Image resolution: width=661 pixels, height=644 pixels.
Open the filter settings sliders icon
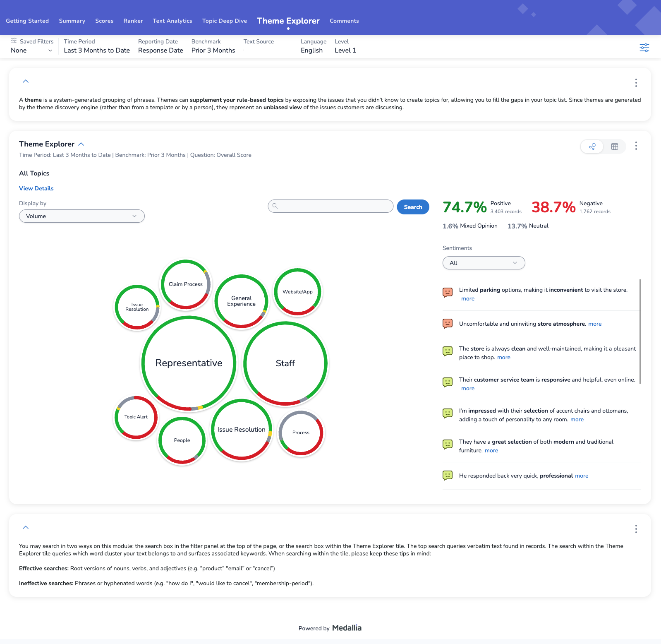point(644,48)
